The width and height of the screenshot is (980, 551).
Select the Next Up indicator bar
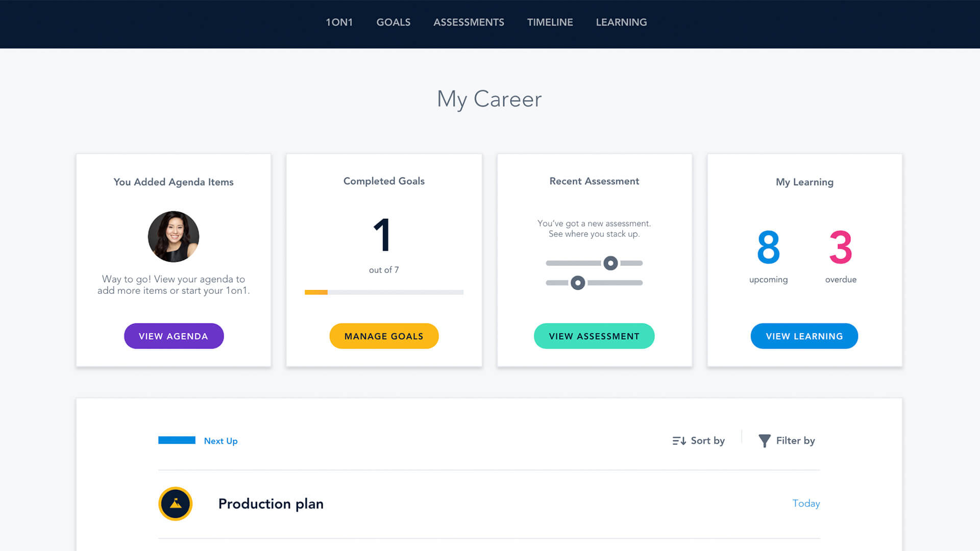(x=177, y=439)
